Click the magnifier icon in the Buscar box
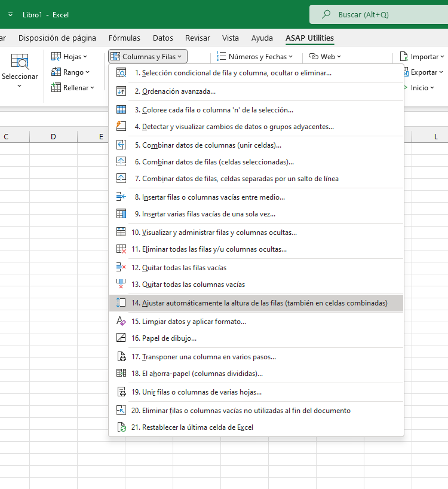 coord(326,14)
